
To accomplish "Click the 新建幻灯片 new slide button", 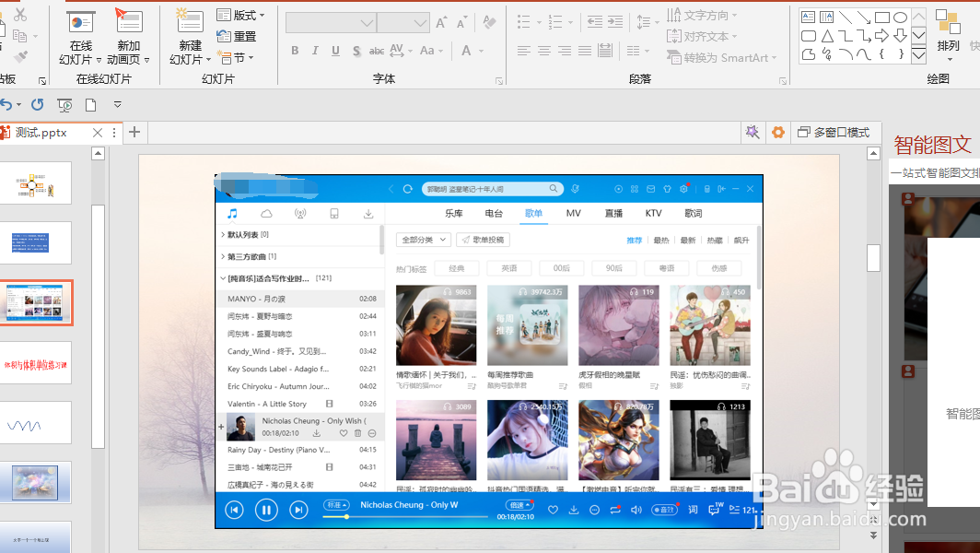I will pos(190,38).
